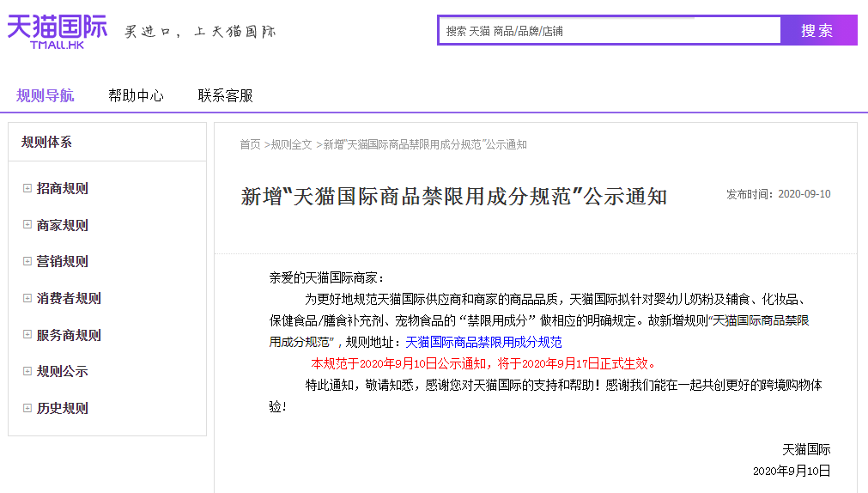Open the blue 天猫国际商品禁限用成分规范 link
Image resolution: width=868 pixels, height=493 pixels.
[x=483, y=342]
